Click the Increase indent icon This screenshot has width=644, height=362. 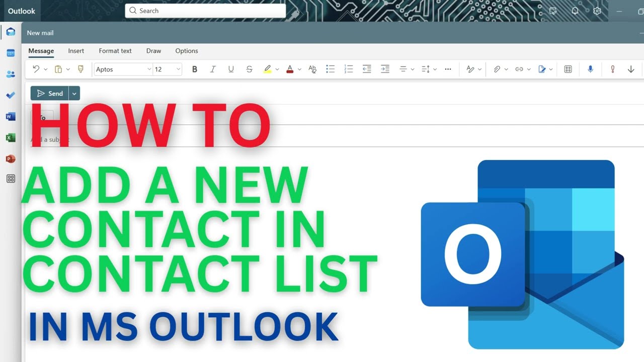385,69
